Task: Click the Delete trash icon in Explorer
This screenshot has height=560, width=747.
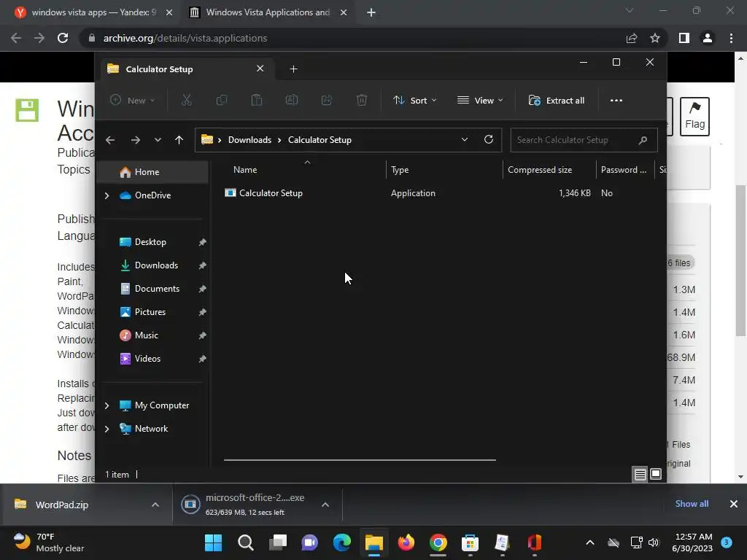Action: 362,100
